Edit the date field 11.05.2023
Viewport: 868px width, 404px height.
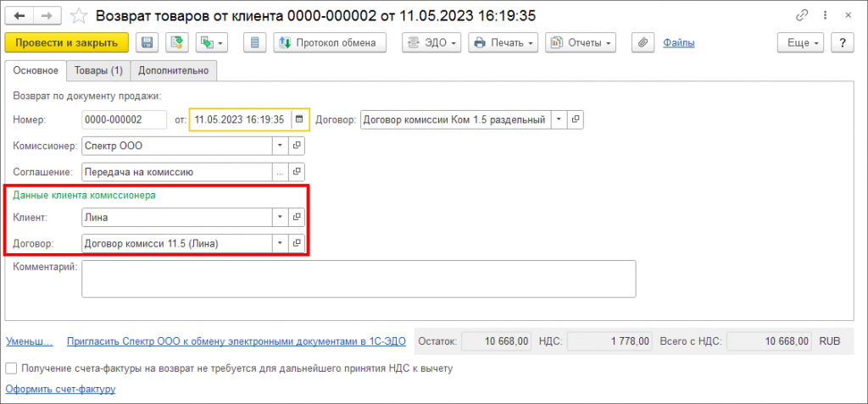click(x=241, y=119)
